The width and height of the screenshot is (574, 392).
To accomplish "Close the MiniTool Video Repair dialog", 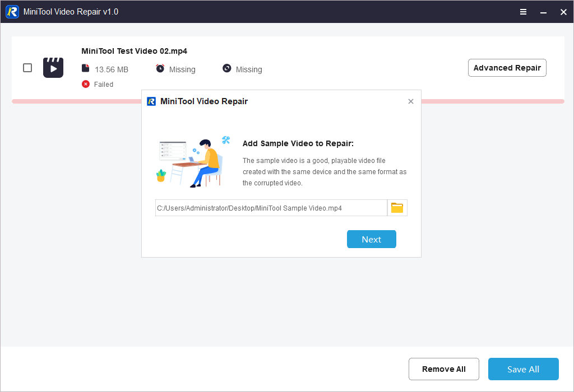I will pyautogui.click(x=411, y=101).
